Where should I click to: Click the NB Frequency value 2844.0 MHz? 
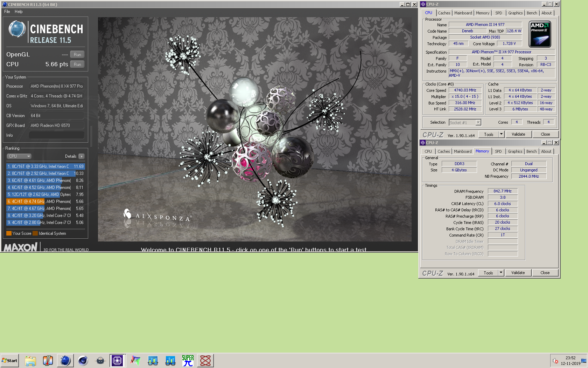(x=528, y=176)
